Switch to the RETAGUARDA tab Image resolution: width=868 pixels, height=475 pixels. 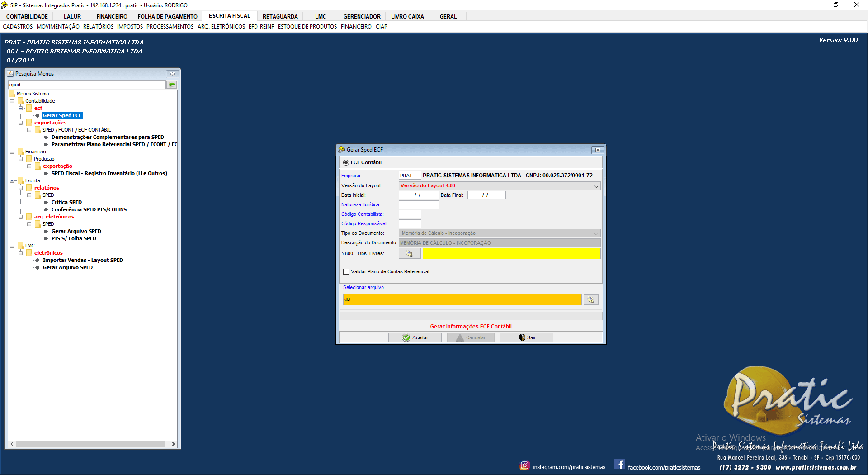280,17
